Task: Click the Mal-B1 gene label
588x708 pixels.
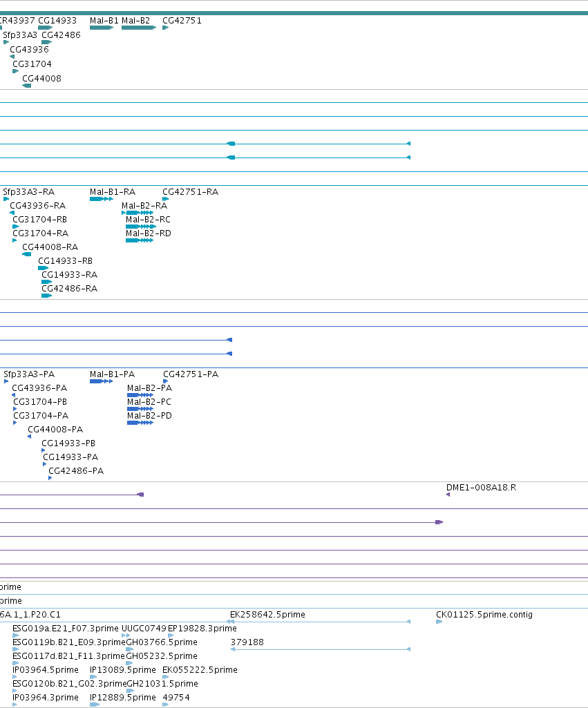Action: 104,21
